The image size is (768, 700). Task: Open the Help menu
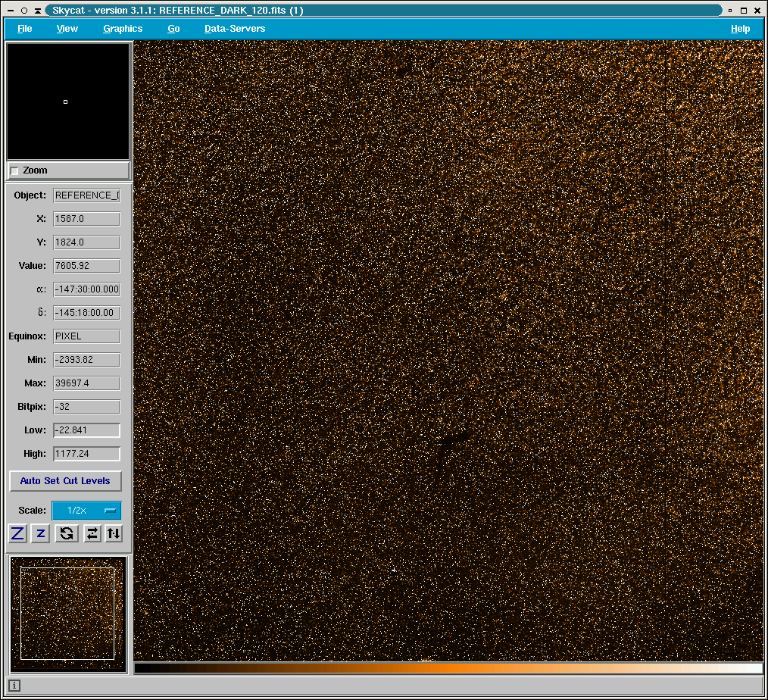click(x=740, y=29)
